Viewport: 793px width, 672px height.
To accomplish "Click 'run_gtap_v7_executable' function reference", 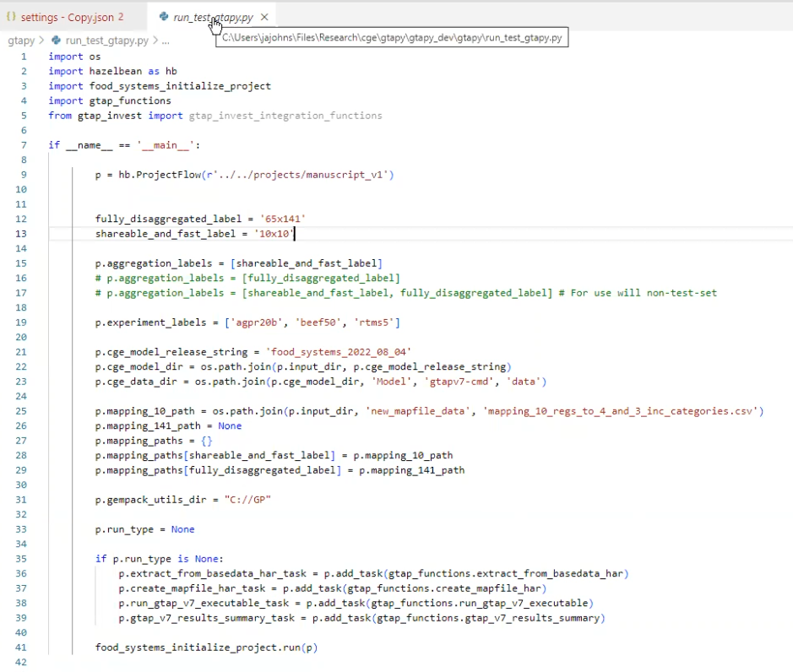I will click(x=524, y=604).
